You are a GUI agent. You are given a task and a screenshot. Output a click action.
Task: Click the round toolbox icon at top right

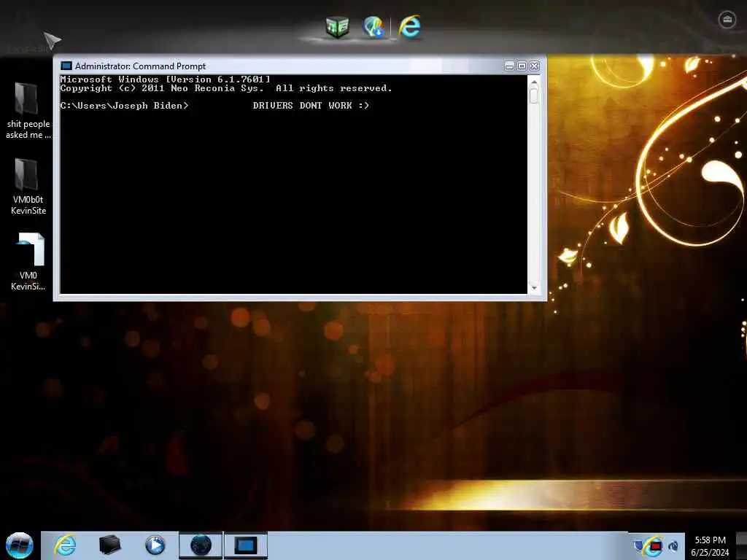pos(727,20)
